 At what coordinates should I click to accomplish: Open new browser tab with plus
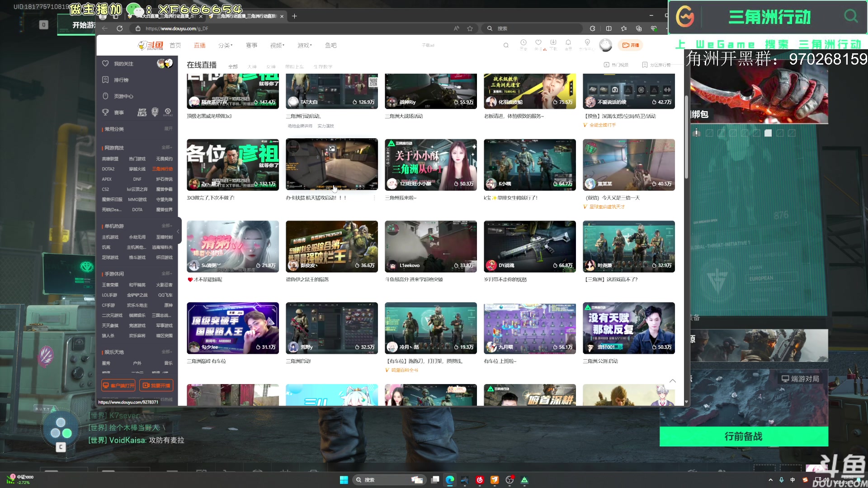click(x=294, y=16)
